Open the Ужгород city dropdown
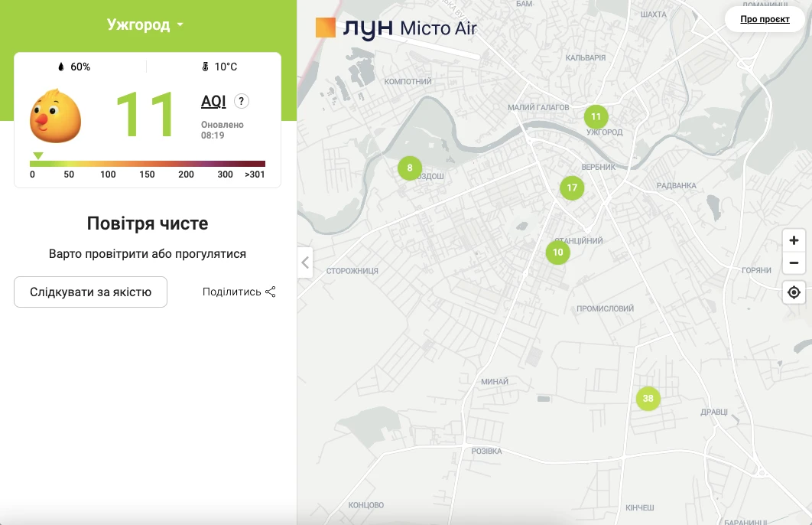Viewport: 812px width, 525px height. (x=146, y=25)
